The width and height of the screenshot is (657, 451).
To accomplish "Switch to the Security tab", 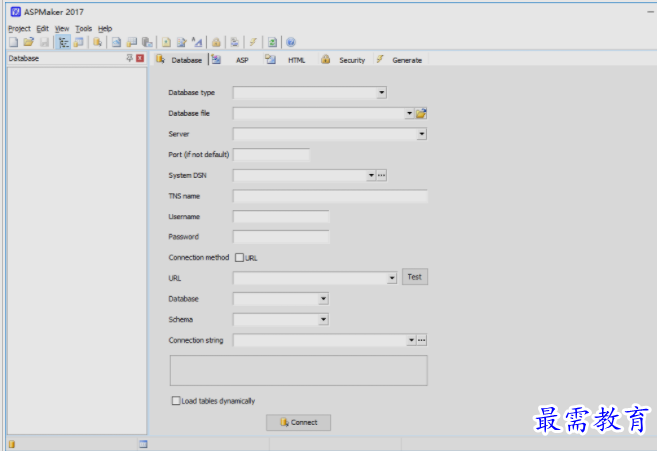I will click(x=344, y=60).
